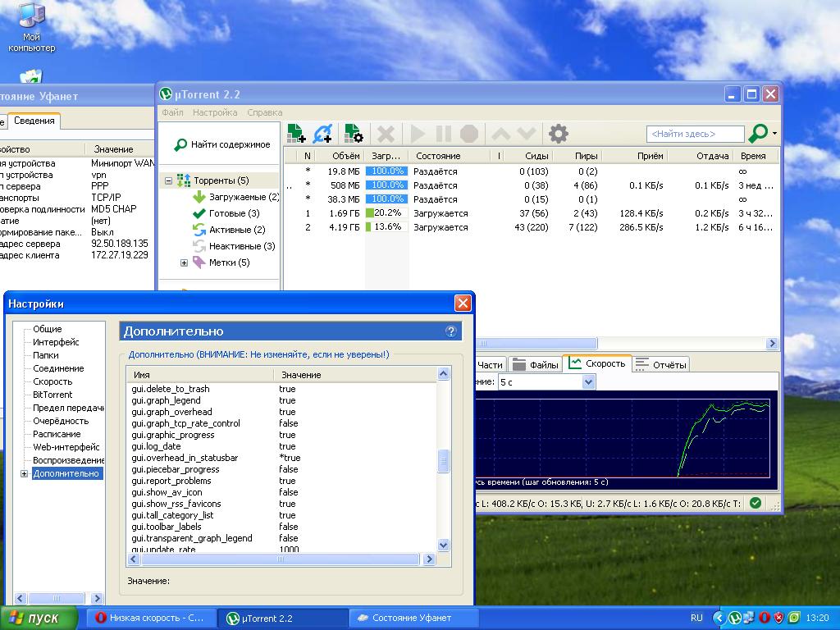Open BitTorrent in settings tree

pyautogui.click(x=52, y=395)
